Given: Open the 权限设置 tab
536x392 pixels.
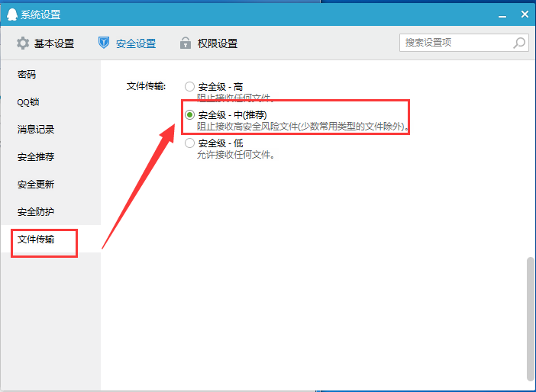Looking at the screenshot, I should pos(209,43).
